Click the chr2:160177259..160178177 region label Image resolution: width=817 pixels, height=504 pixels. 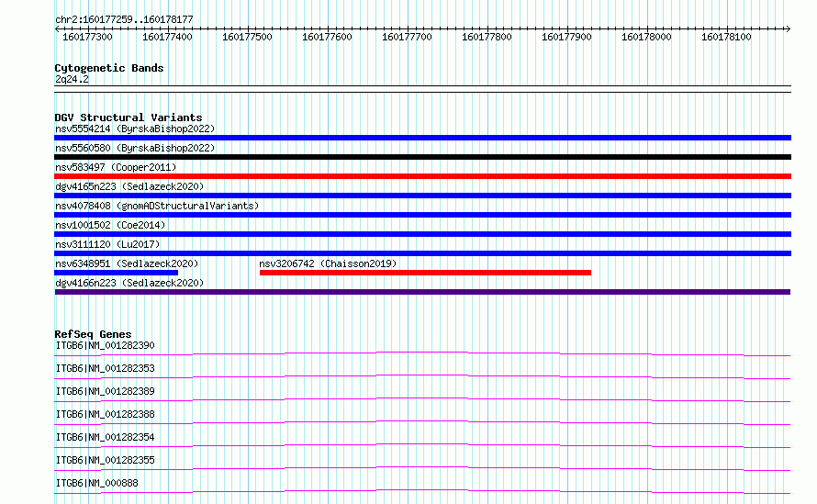[124, 20]
